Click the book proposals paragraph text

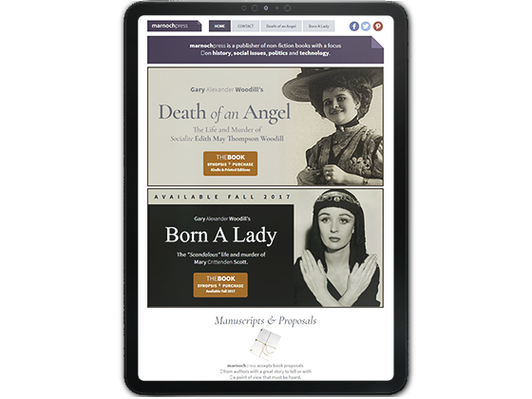click(x=266, y=371)
